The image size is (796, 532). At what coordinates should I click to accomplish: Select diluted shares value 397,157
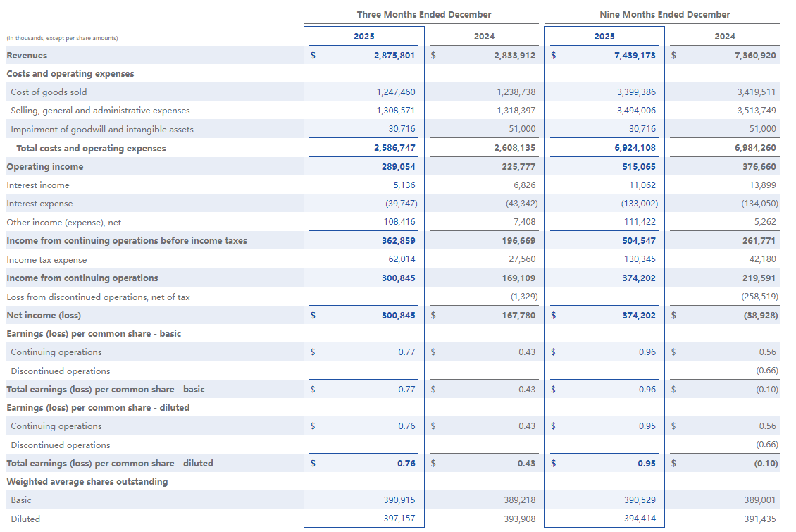[x=399, y=519]
